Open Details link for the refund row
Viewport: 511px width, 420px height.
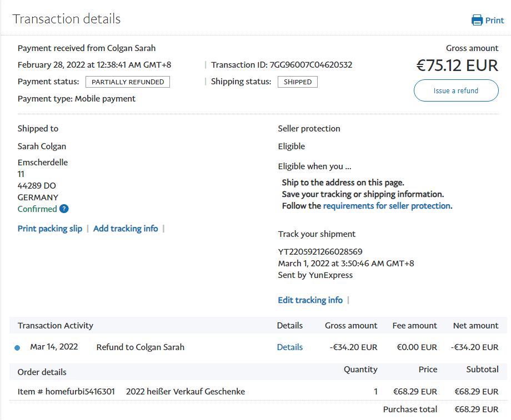tap(289, 347)
